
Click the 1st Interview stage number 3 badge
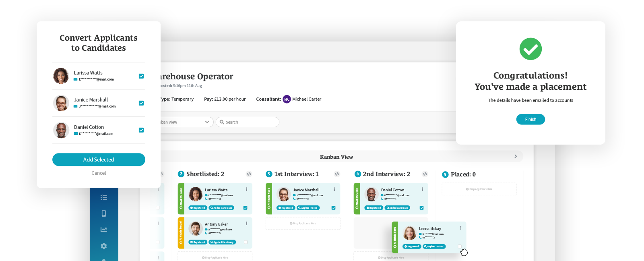269,174
